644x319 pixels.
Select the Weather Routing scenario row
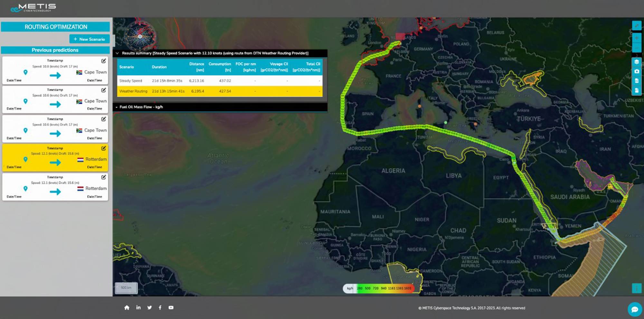coord(220,91)
